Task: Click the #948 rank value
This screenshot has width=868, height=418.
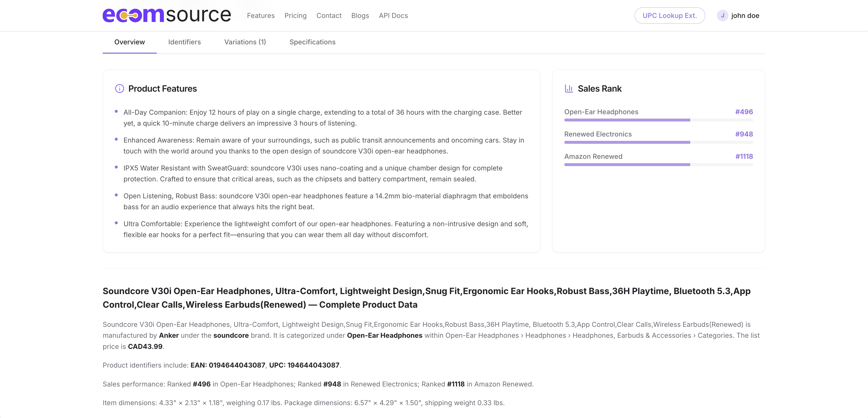Action: 744,134
